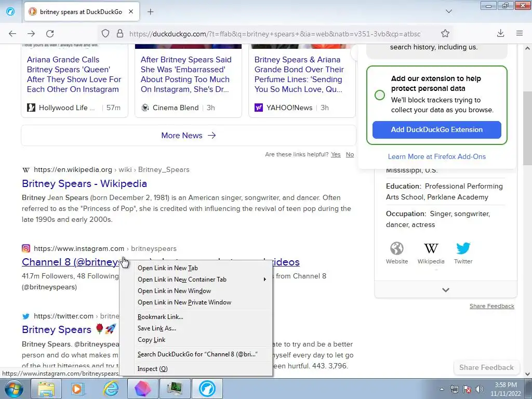
Task: Expand the info panel with down chevron
Action: pos(446,290)
